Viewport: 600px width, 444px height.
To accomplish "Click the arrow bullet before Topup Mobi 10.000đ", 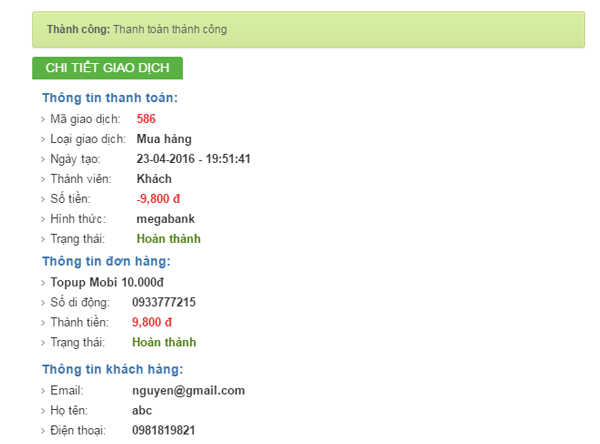I will 43,283.
